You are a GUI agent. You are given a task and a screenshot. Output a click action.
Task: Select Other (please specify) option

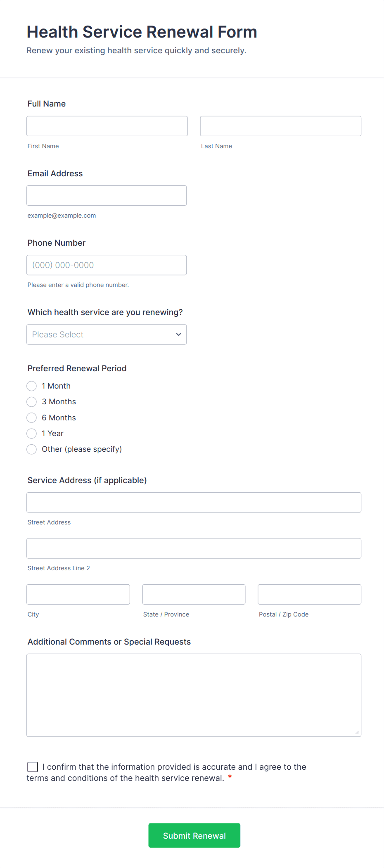[x=32, y=449]
